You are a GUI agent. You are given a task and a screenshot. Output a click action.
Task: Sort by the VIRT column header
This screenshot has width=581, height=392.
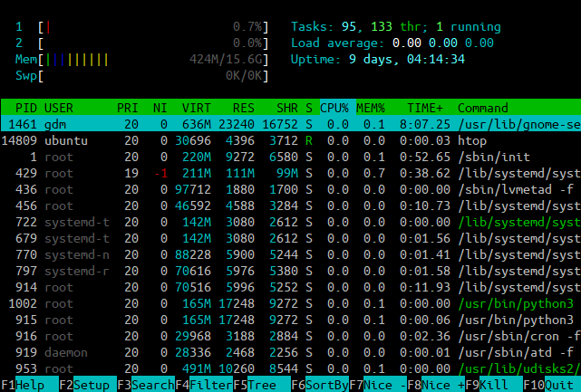[x=197, y=108]
